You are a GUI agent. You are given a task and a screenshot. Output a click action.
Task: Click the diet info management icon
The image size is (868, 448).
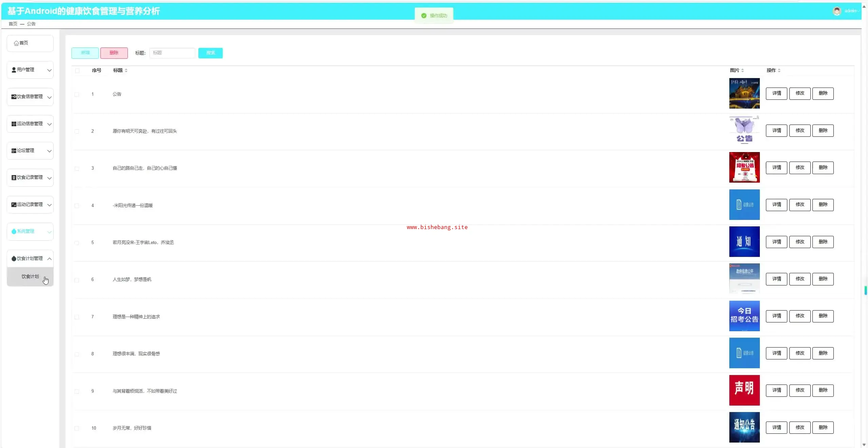coord(14,97)
